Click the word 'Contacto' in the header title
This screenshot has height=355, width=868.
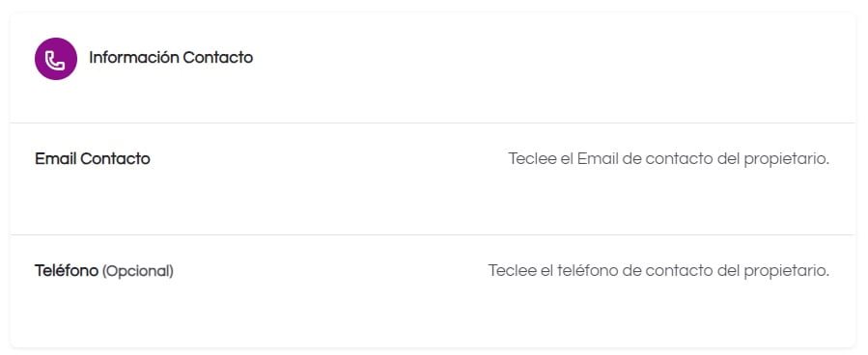click(x=218, y=58)
